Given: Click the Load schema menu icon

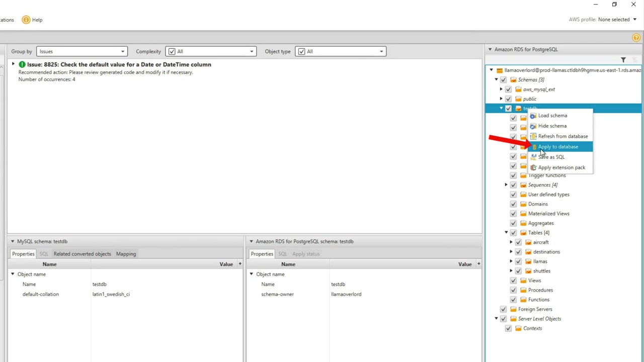Looking at the screenshot, I should click(533, 116).
